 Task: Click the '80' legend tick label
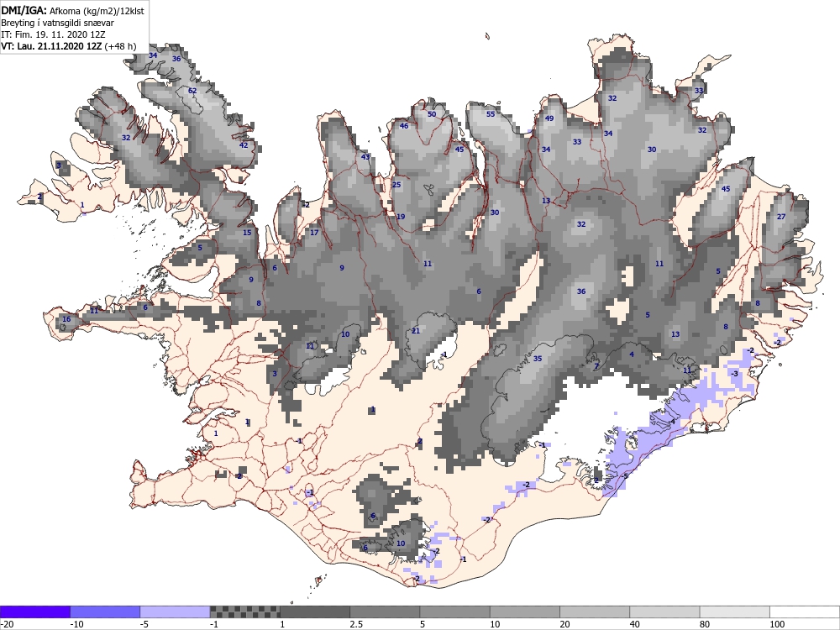(x=705, y=624)
